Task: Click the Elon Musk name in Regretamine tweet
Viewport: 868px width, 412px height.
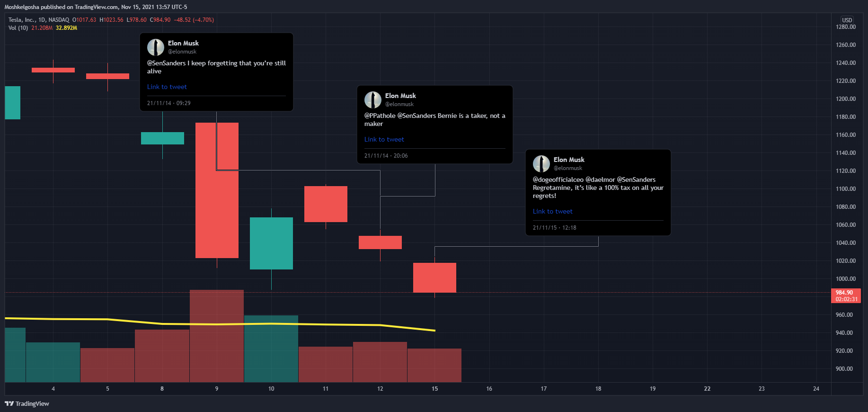Action: [569, 160]
